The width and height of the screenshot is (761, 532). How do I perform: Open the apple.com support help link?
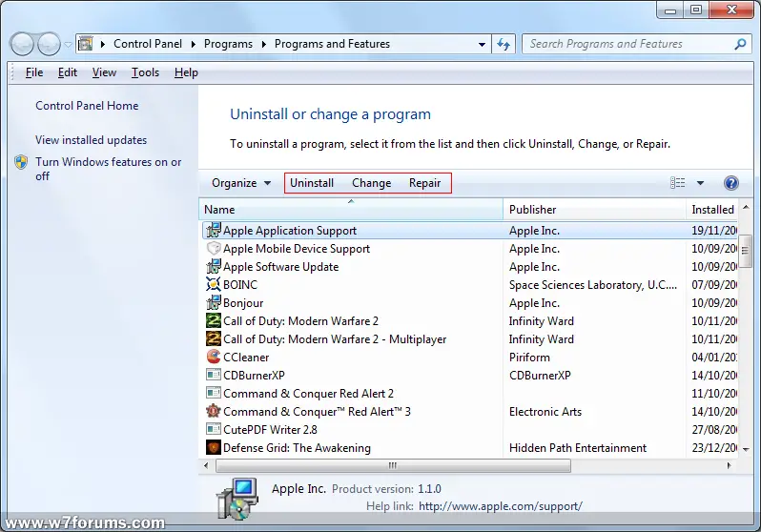(x=501, y=506)
